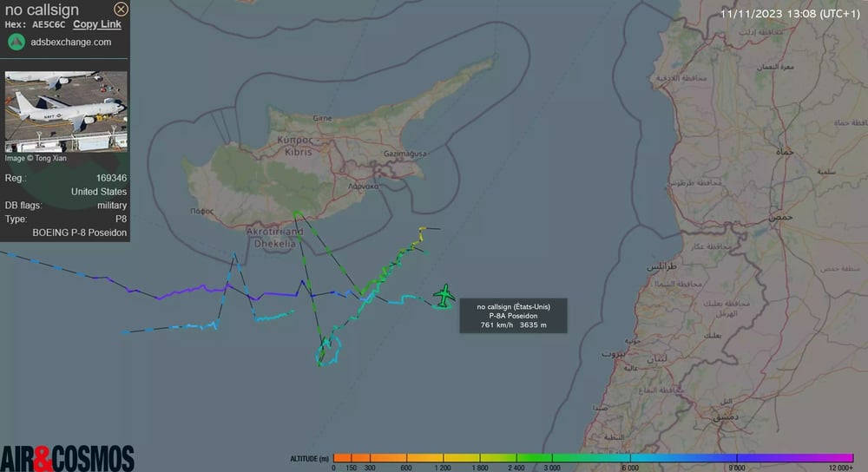Image resolution: width=868 pixels, height=472 pixels.
Task: Click the '761 km/h 3635 m' readout
Action: tap(513, 324)
